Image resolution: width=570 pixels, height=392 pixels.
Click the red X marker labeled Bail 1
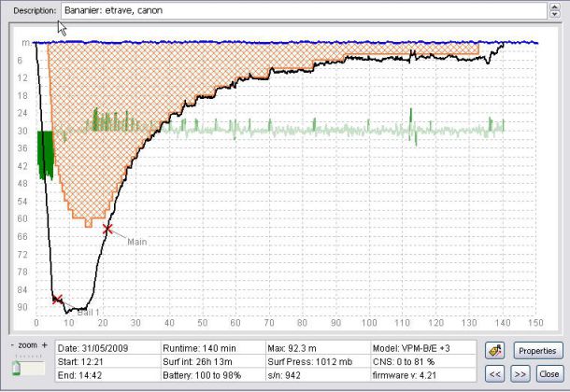58,300
